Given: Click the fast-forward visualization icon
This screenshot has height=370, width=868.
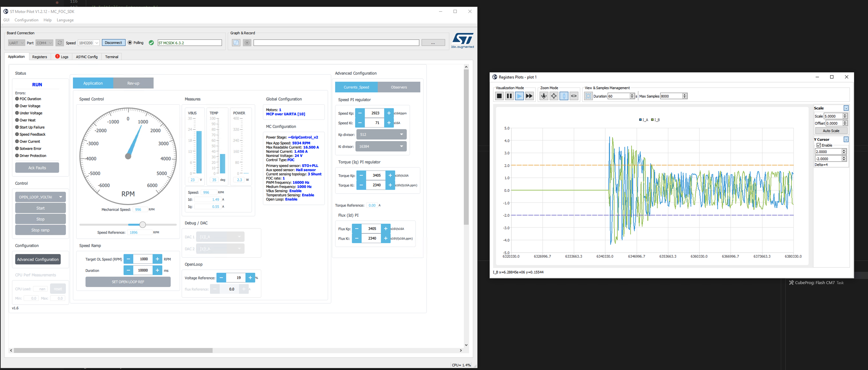Looking at the screenshot, I should tap(529, 96).
